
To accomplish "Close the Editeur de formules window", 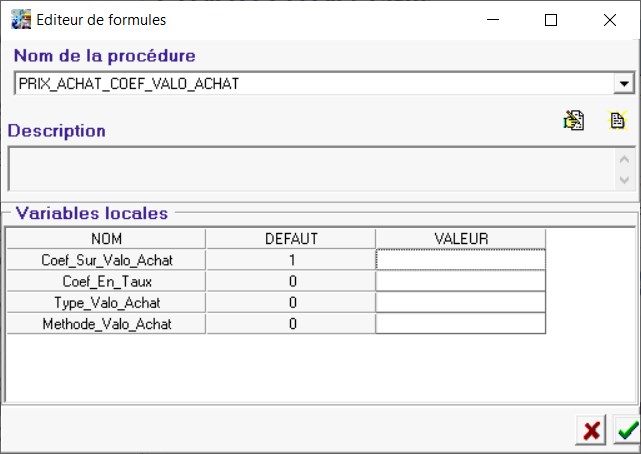I will (609, 19).
